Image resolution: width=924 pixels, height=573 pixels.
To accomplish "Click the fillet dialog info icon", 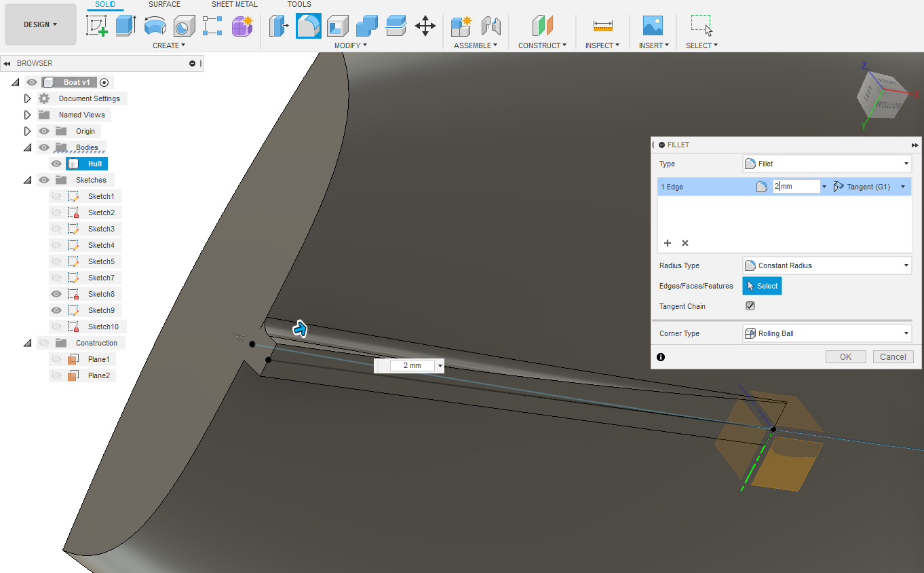I will 661,357.
